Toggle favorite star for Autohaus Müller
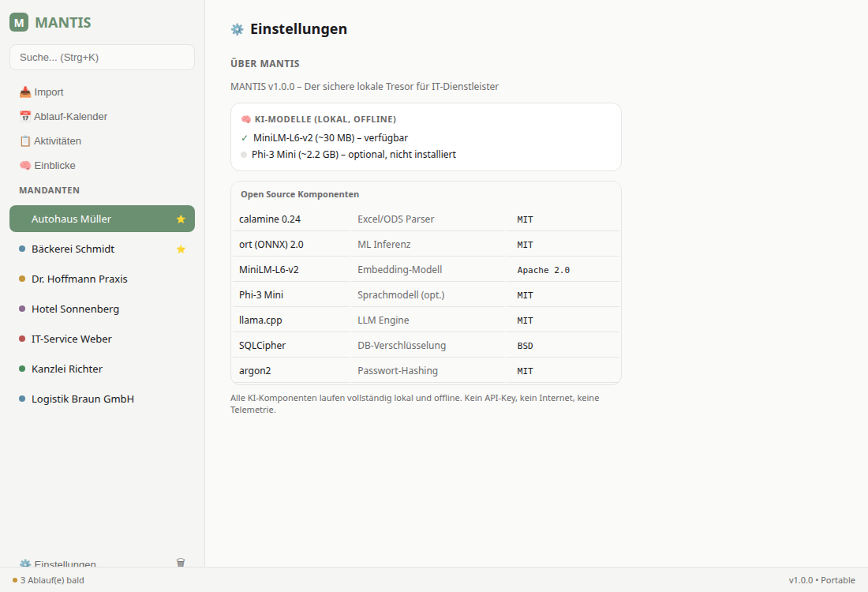Image resolution: width=868 pixels, height=592 pixels. point(181,219)
